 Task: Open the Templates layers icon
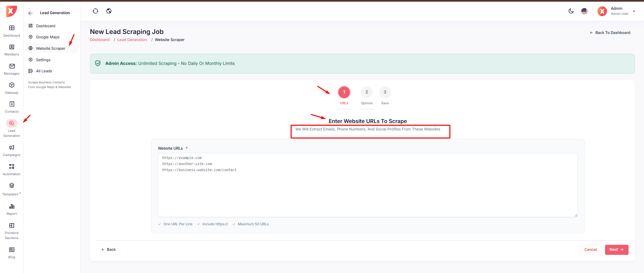coord(12,186)
